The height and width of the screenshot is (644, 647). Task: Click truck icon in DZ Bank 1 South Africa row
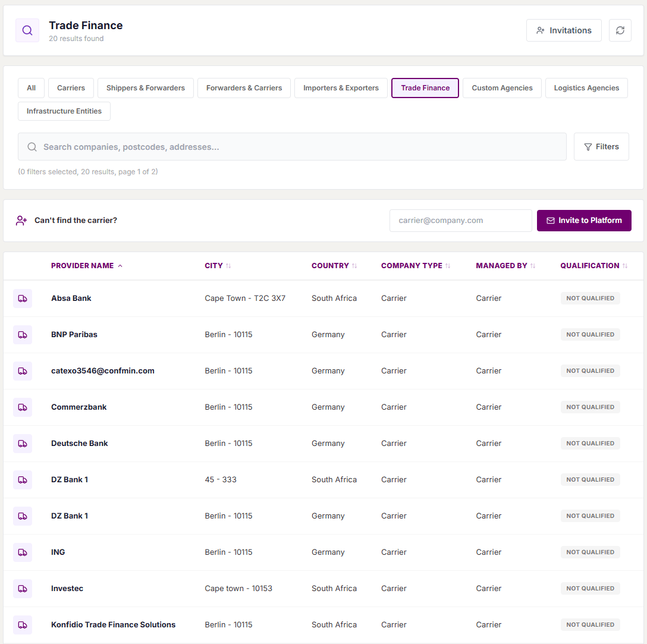(x=23, y=480)
